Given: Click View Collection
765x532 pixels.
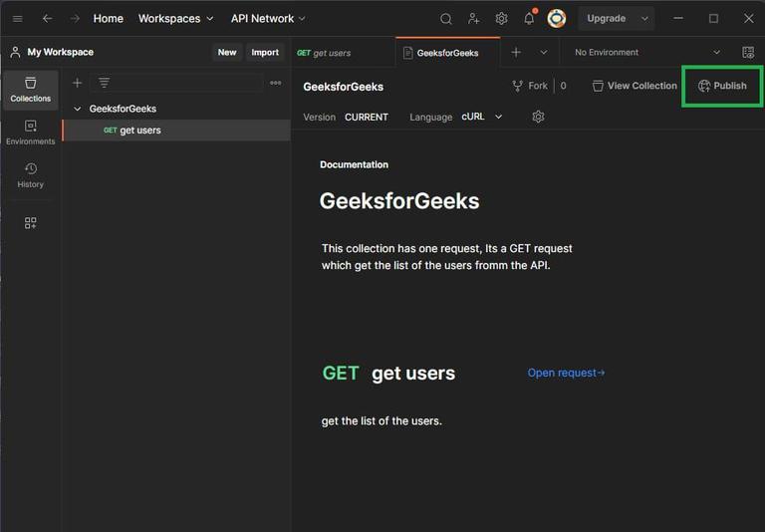Looking at the screenshot, I should pos(635,86).
